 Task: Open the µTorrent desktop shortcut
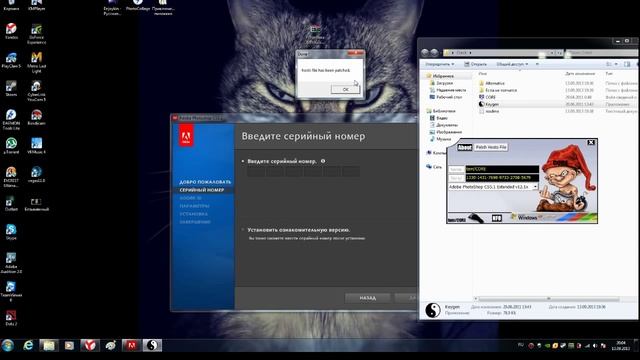click(x=11, y=146)
